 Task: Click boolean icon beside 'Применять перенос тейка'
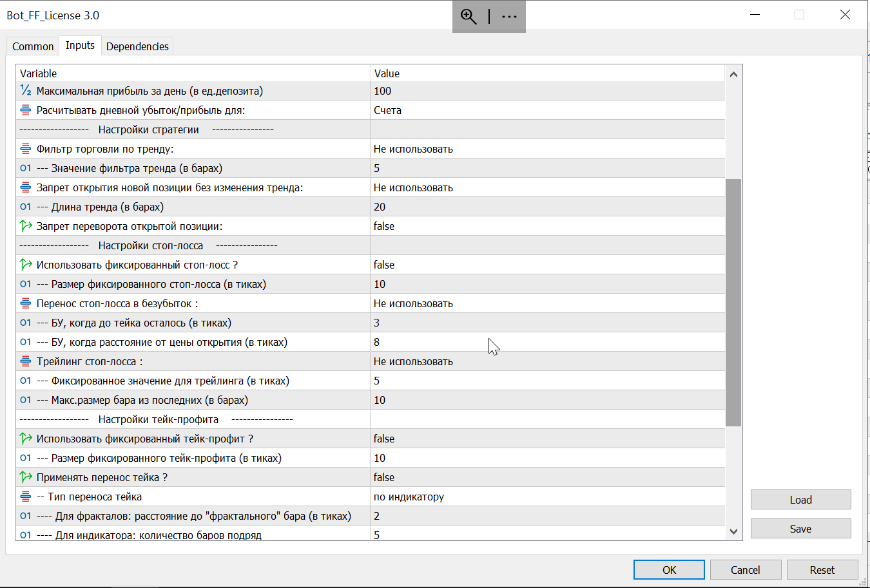pos(26,477)
